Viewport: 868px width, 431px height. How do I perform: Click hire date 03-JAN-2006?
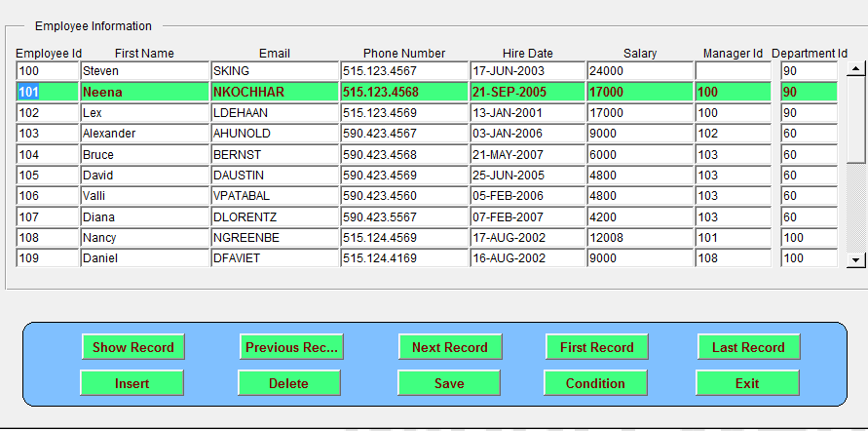[x=528, y=134]
